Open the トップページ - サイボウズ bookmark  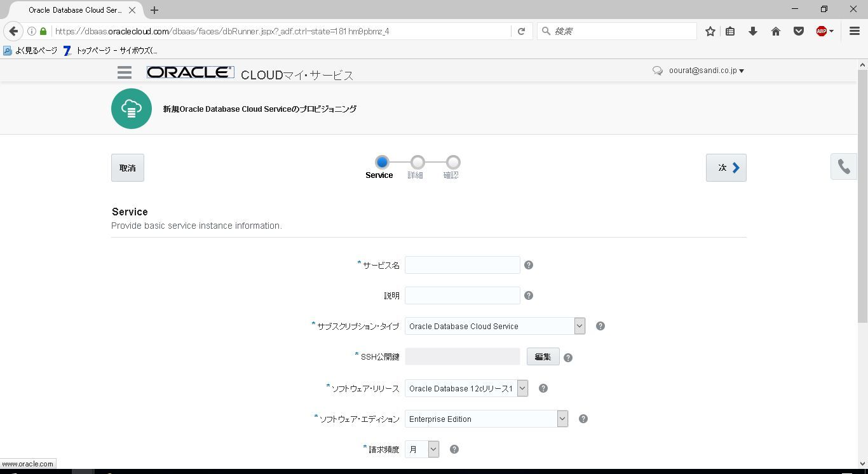point(111,51)
